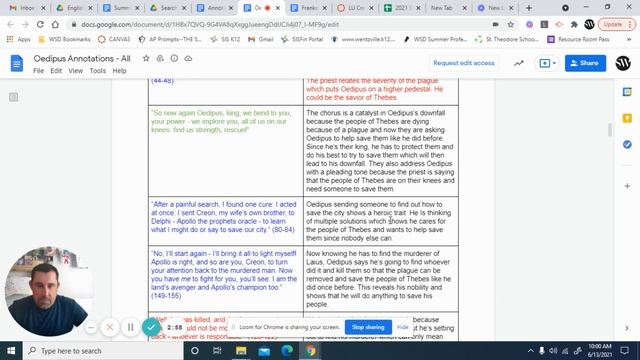Open the WSD Bookmarks folder
The height and width of the screenshot is (360, 640).
(64, 40)
